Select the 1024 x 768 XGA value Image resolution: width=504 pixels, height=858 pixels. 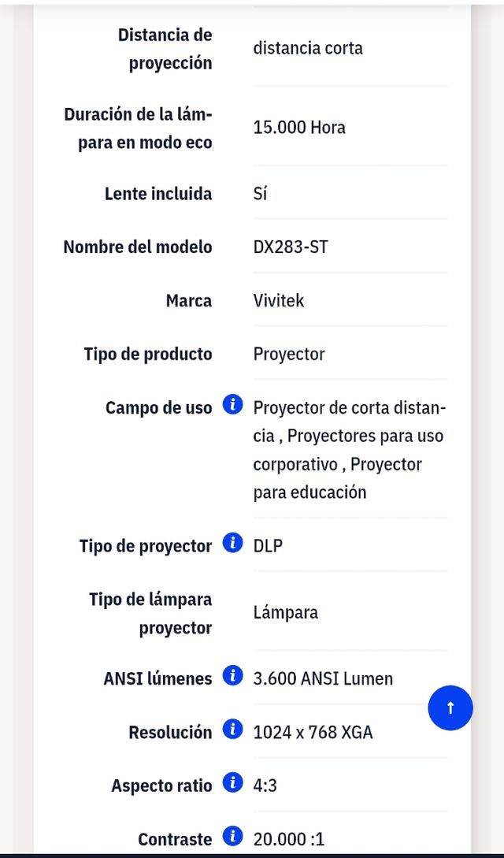click(x=315, y=732)
